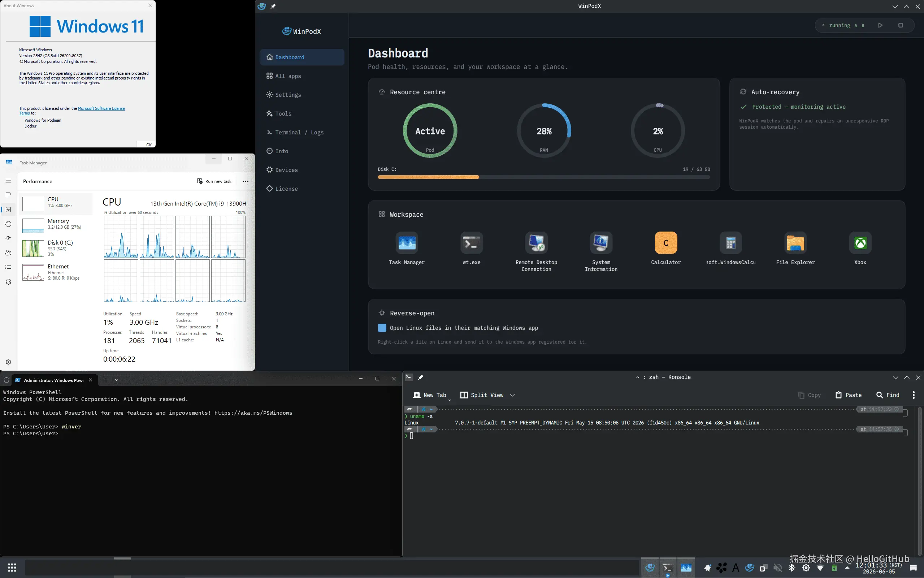Open Tools in WinPodX sidebar
Image resolution: width=924 pixels, height=578 pixels.
302,113
